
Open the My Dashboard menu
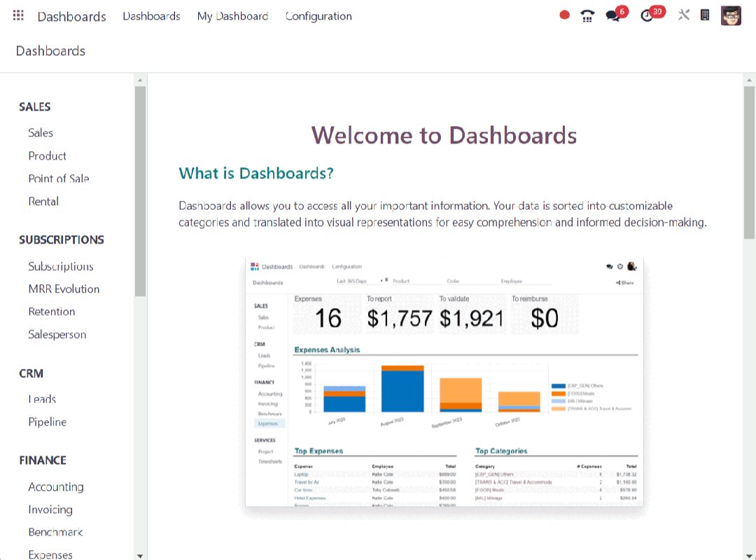tap(232, 16)
